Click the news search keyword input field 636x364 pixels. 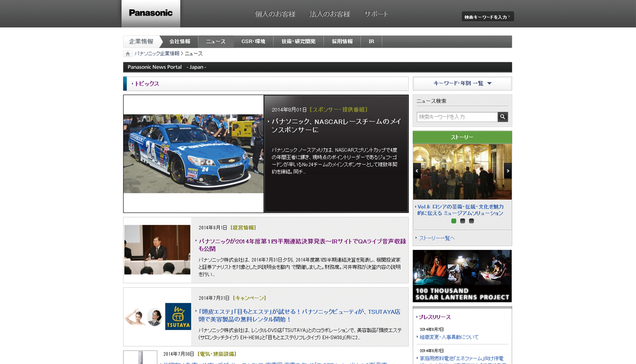[x=457, y=117]
